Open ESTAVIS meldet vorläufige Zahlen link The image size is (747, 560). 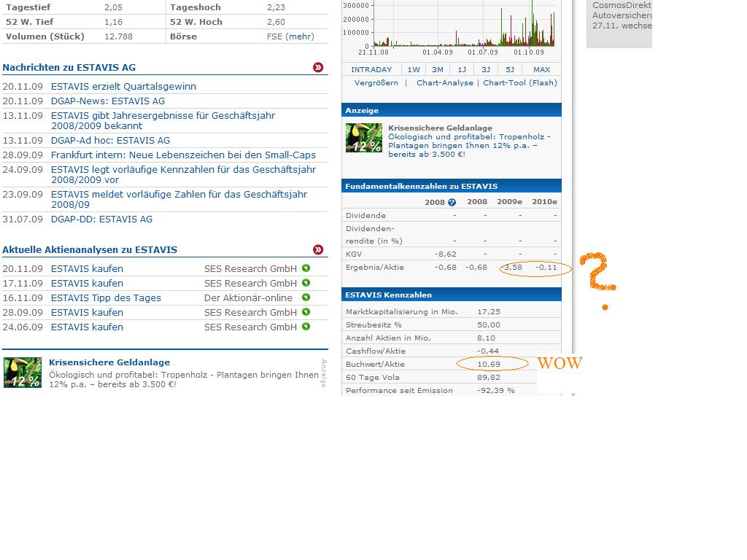[x=179, y=200]
